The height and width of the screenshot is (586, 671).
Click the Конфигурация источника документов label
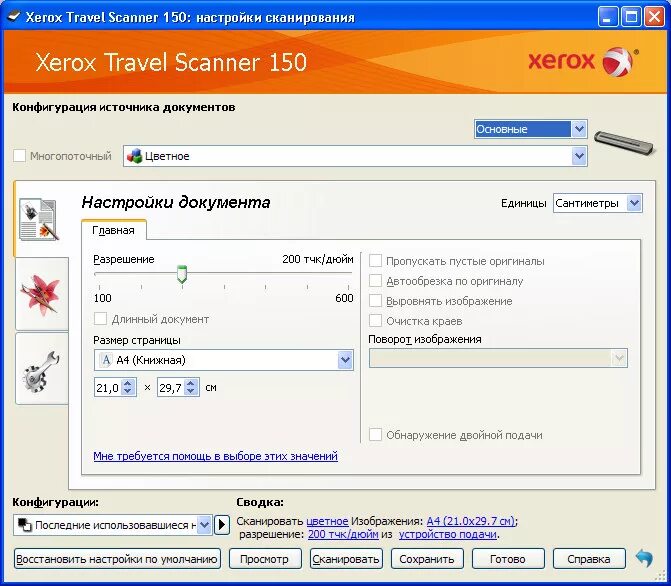(x=124, y=107)
